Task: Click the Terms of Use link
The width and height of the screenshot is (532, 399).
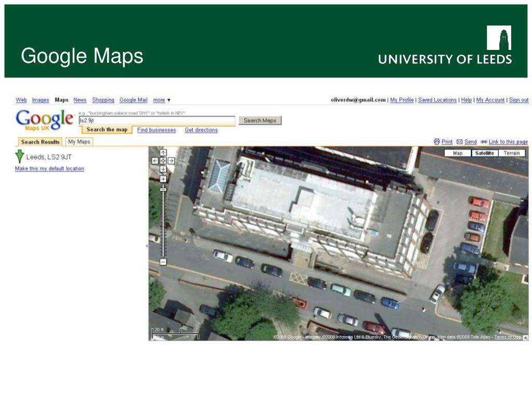Action: (x=507, y=337)
